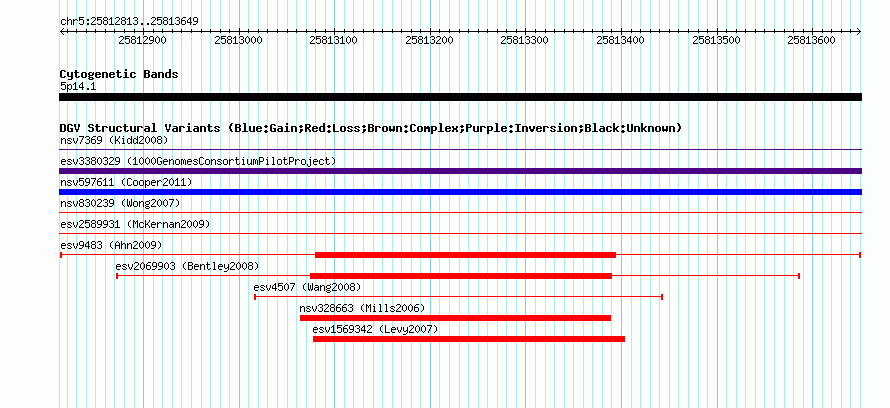Select the thick red esv9483 loss bar

(x=465, y=255)
